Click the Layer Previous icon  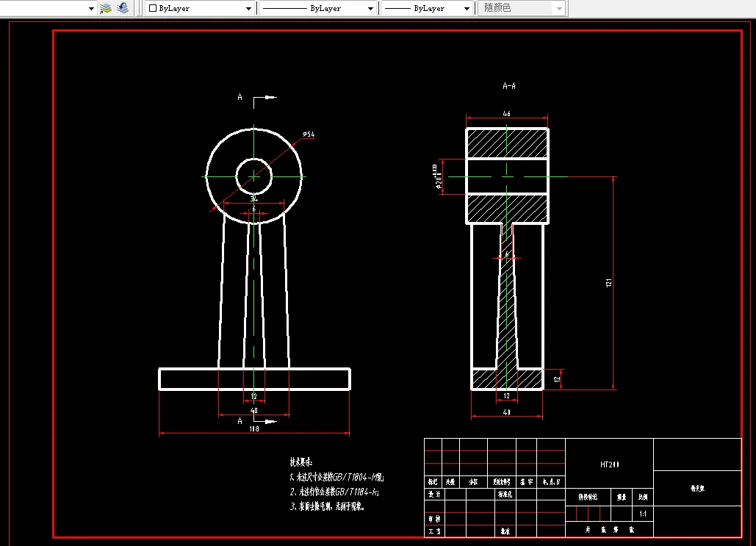click(123, 8)
